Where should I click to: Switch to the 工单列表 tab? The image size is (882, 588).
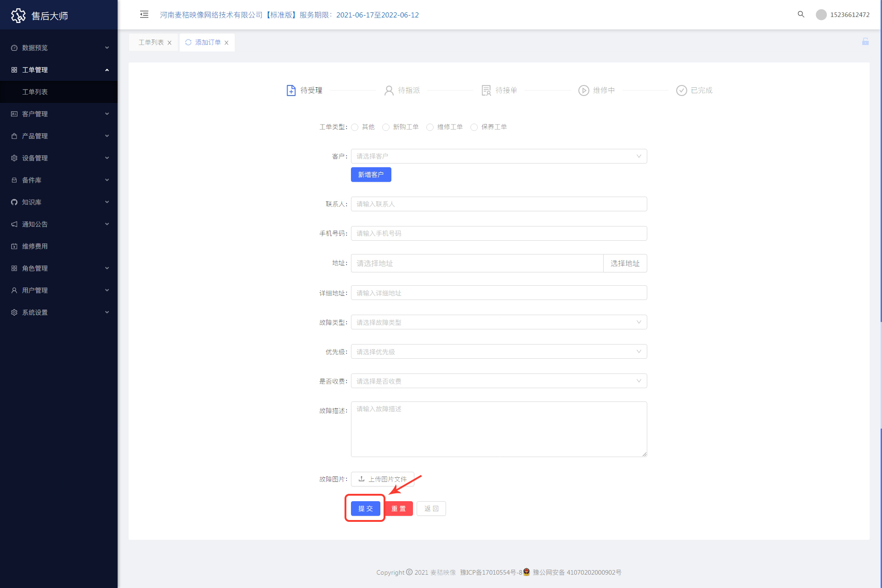point(151,42)
